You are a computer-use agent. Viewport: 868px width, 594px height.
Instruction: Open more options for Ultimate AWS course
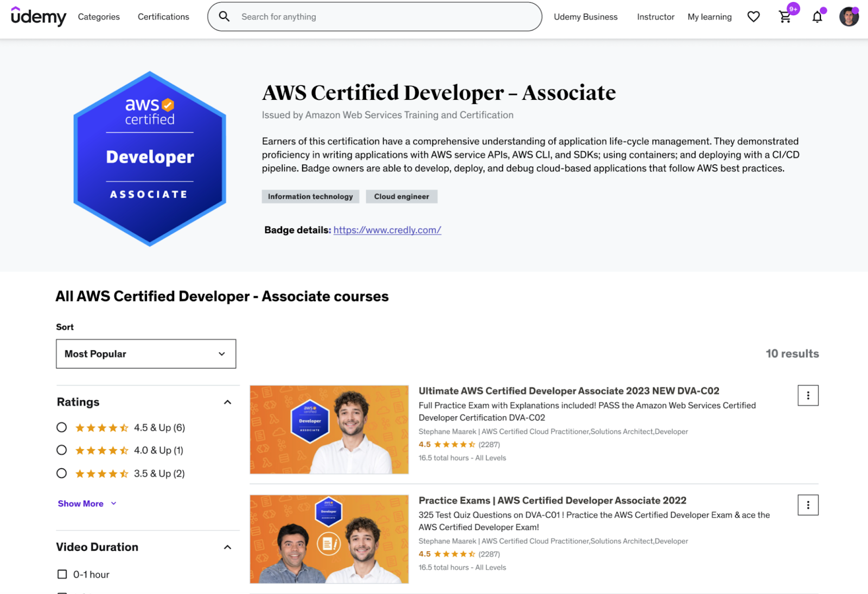(808, 395)
